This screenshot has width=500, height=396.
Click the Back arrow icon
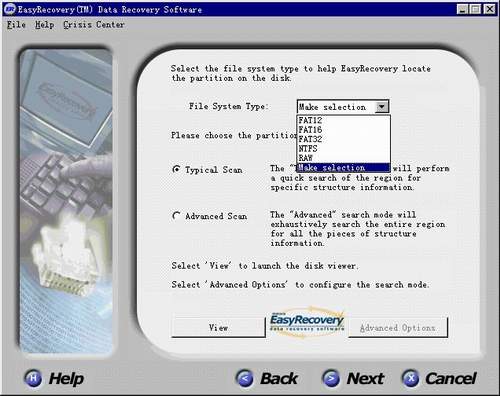pos(244,378)
